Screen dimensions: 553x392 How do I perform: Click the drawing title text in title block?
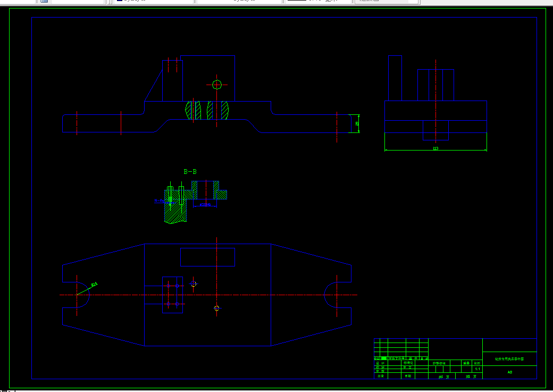pyautogui.click(x=509, y=359)
